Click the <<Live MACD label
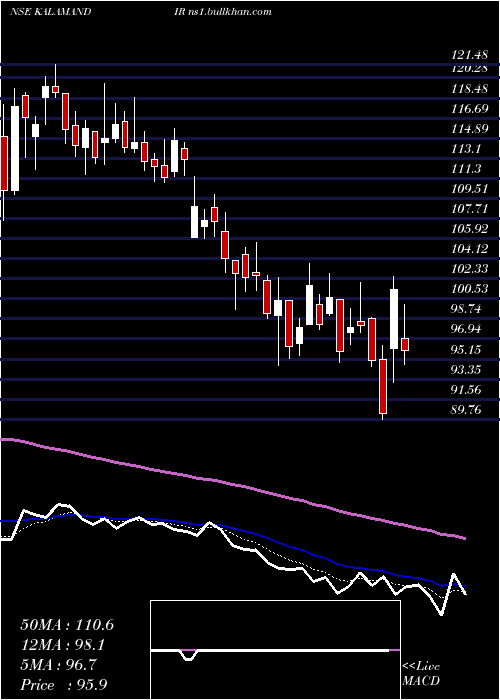This screenshot has width=500, height=700. coord(421,673)
